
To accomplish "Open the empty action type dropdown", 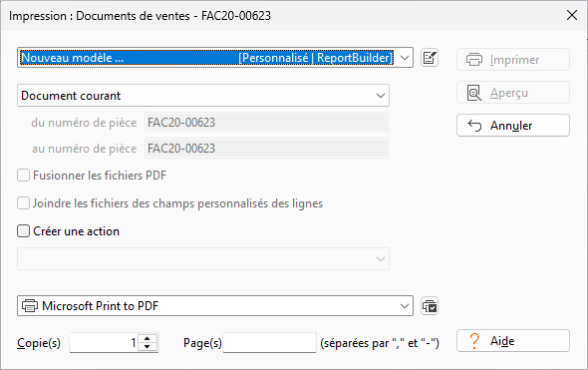I will point(203,259).
